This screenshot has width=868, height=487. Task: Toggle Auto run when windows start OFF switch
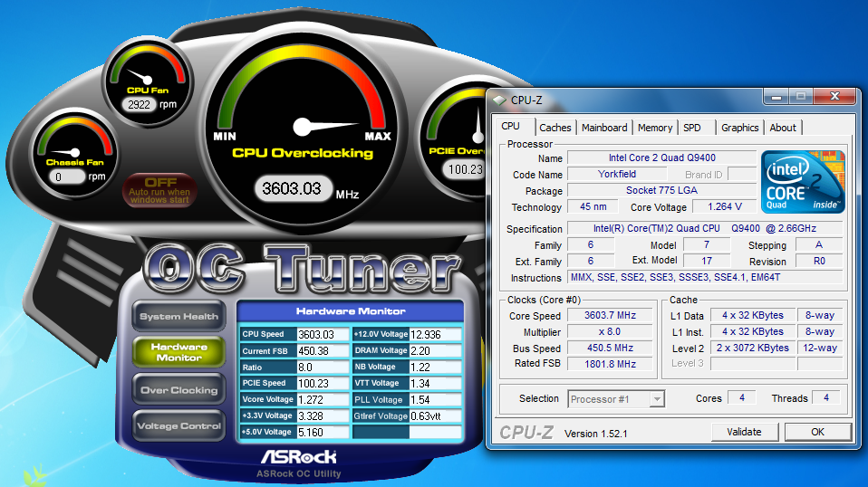(x=159, y=190)
